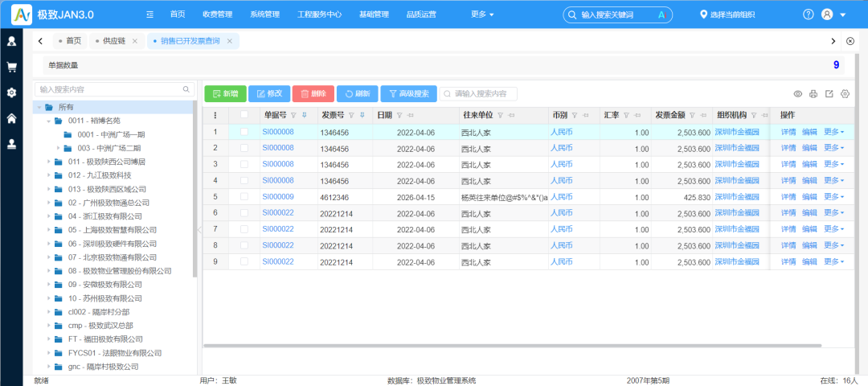Viewport: 868px width, 386px height.
Task: Show next tabs with right arrow
Action: pyautogui.click(x=833, y=41)
